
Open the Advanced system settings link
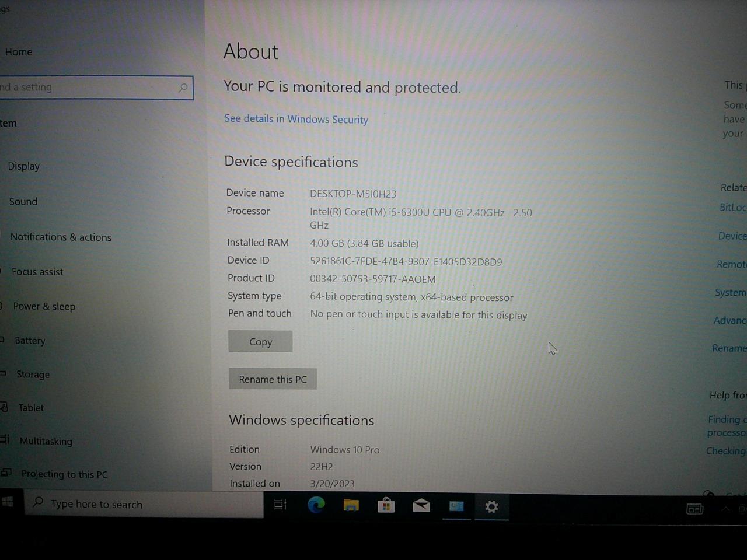[730, 320]
